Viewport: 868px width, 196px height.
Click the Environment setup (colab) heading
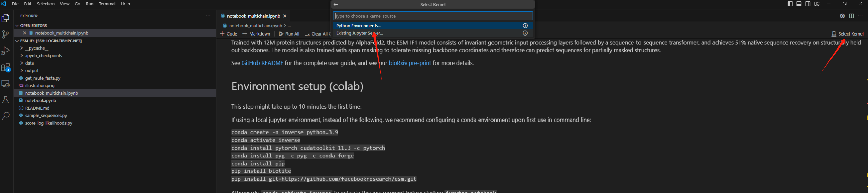click(297, 86)
